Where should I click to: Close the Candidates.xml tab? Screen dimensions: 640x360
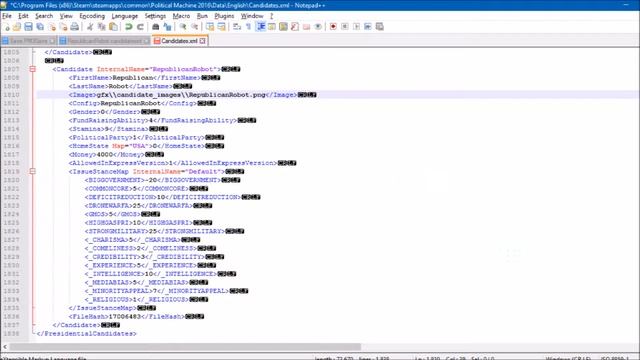pyautogui.click(x=202, y=41)
